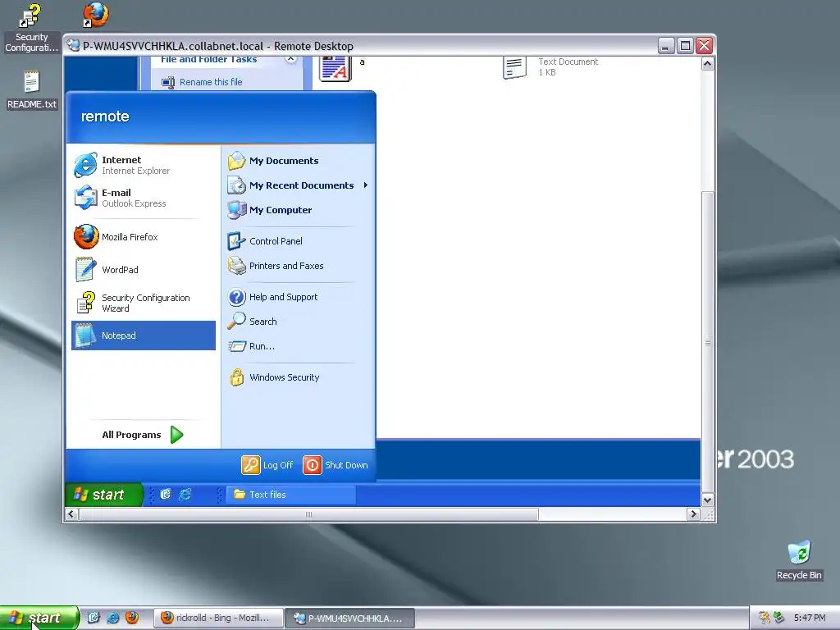Screen dimensions: 840x630
Task: Click the remote session start button
Action: [104, 495]
